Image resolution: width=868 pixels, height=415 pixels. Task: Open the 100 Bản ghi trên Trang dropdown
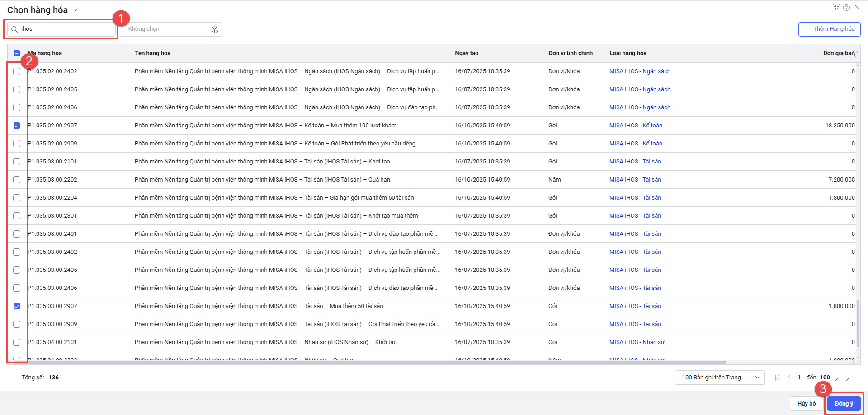719,378
